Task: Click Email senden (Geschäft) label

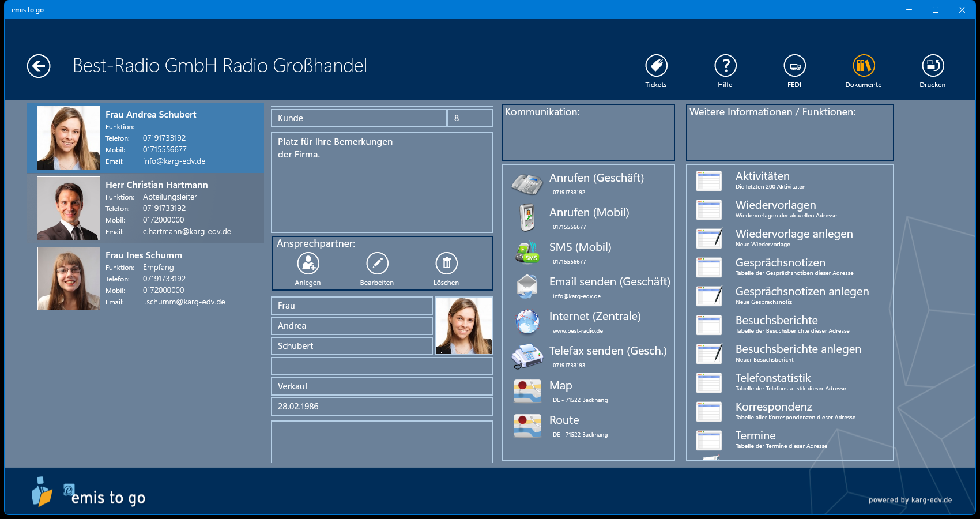Action: (x=610, y=282)
